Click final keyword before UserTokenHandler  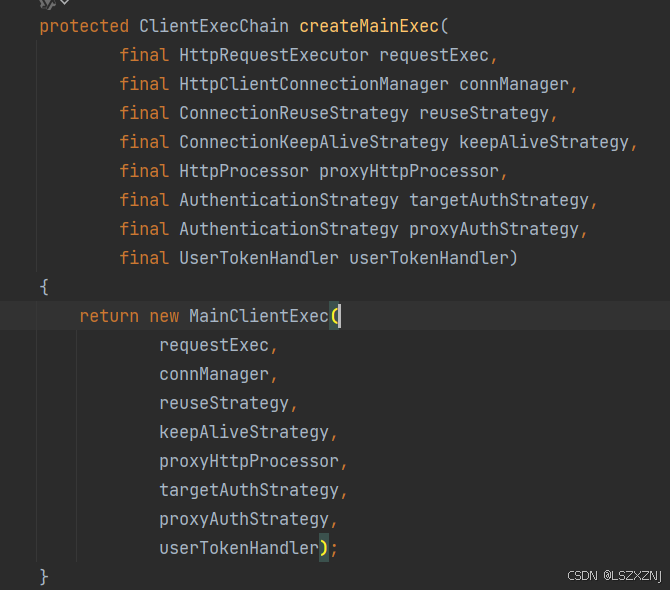(x=144, y=259)
